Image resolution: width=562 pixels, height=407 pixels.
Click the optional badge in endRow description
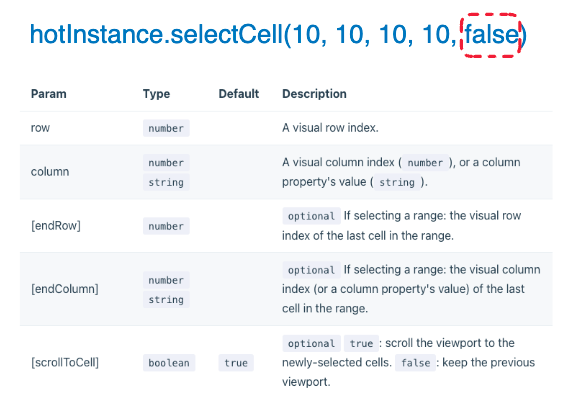click(311, 216)
